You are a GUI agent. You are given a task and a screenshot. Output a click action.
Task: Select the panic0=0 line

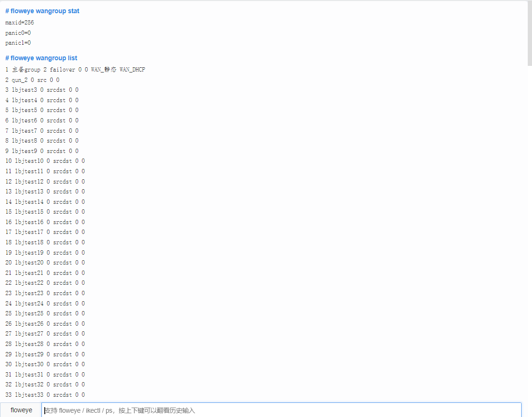coord(18,33)
